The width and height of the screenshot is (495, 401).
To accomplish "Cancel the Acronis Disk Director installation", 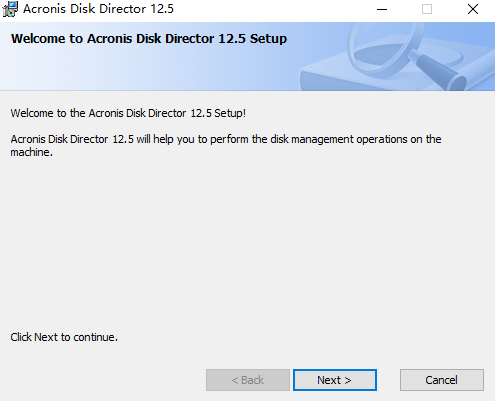I will 442,380.
